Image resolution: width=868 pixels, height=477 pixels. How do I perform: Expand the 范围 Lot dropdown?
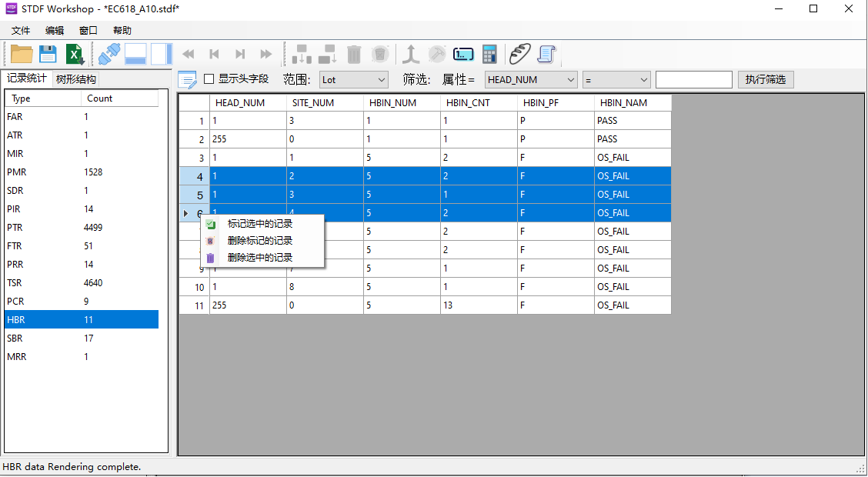(x=353, y=80)
